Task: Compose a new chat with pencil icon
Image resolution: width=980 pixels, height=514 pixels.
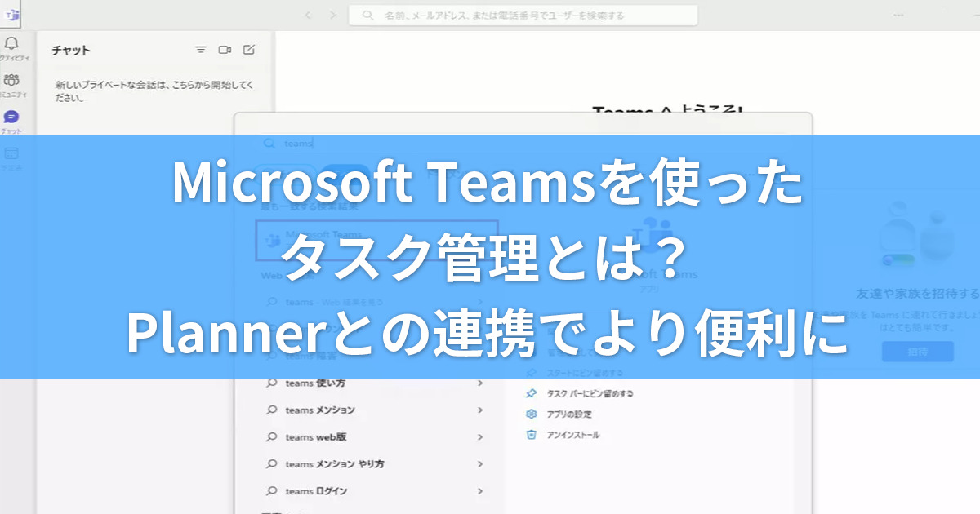Action: (x=249, y=50)
